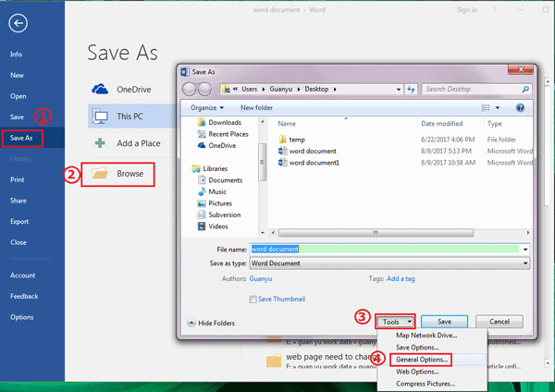
Task: Click the arrow after Desktop in breadcrumb
Action: pos(335,89)
